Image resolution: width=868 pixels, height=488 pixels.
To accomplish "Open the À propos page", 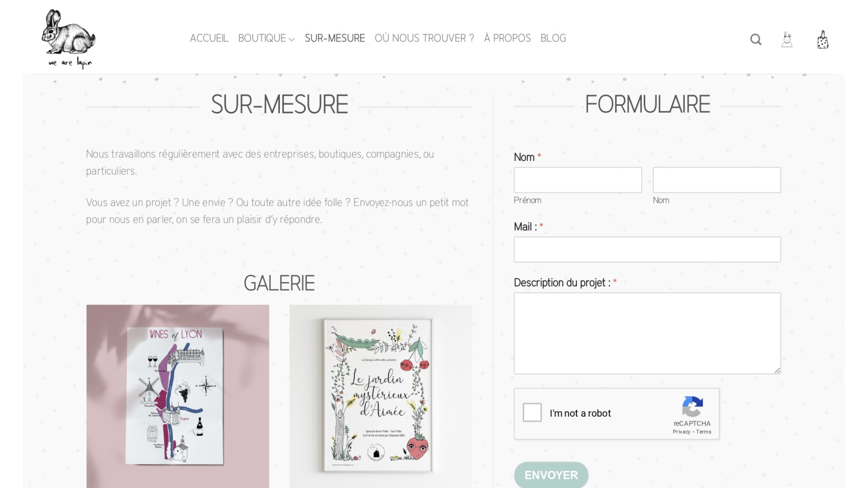I will 507,38.
